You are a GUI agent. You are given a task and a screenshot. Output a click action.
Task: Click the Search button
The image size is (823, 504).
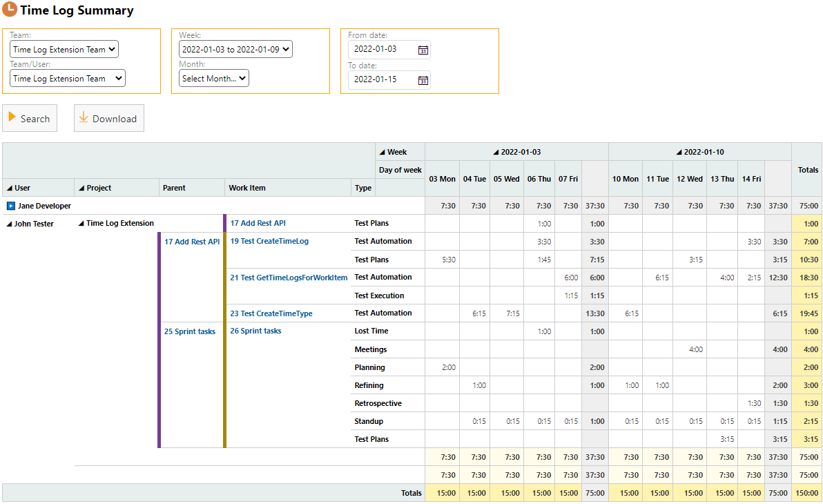(30, 119)
